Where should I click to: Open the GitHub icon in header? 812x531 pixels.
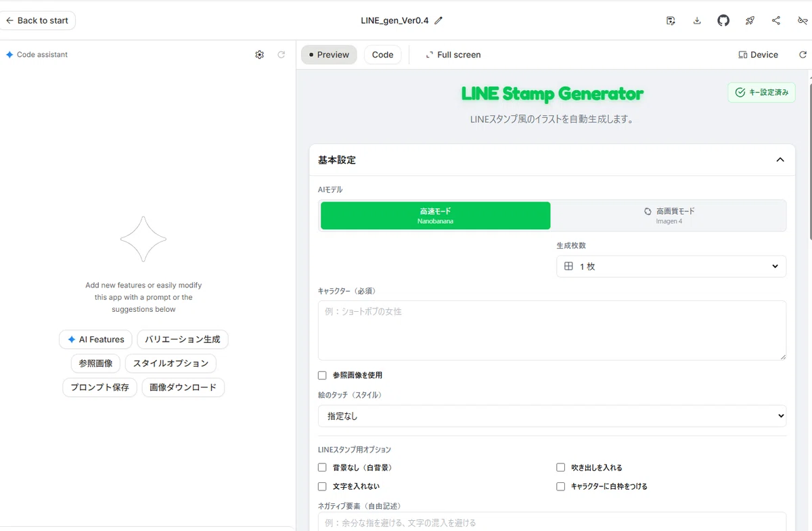point(723,20)
